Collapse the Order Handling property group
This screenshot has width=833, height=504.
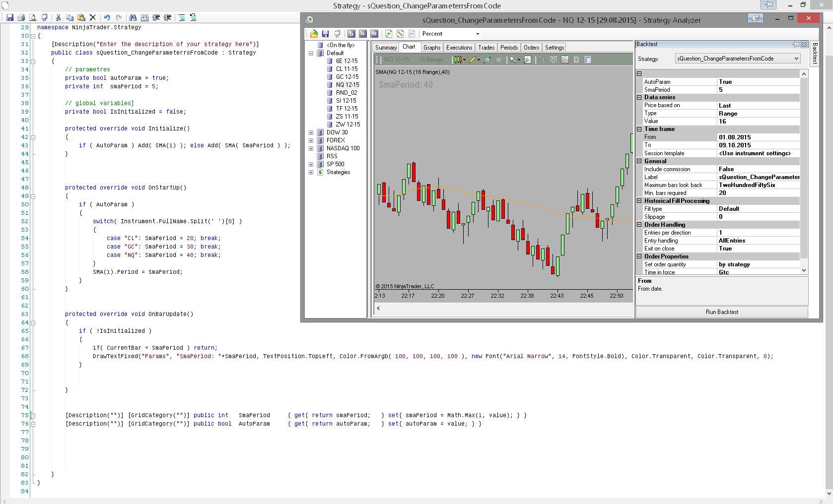point(639,225)
